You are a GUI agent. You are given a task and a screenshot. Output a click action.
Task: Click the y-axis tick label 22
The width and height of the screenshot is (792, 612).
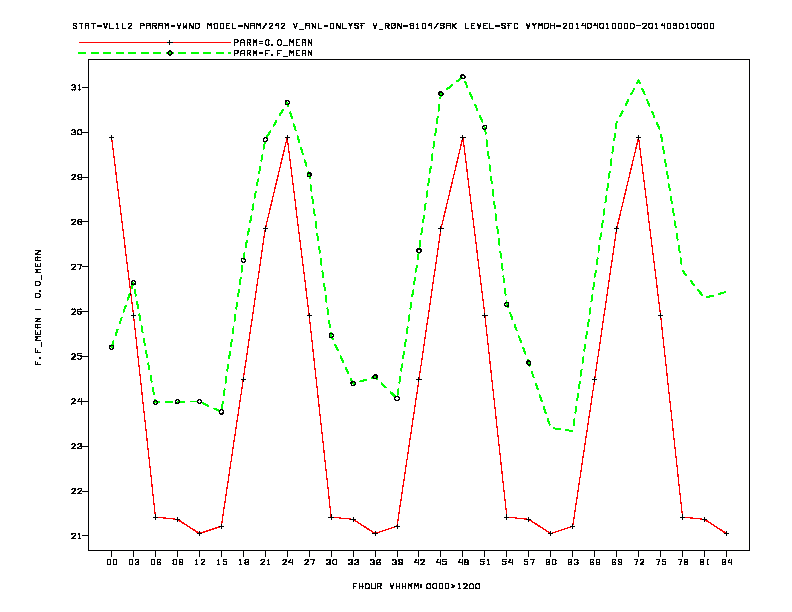pos(76,491)
